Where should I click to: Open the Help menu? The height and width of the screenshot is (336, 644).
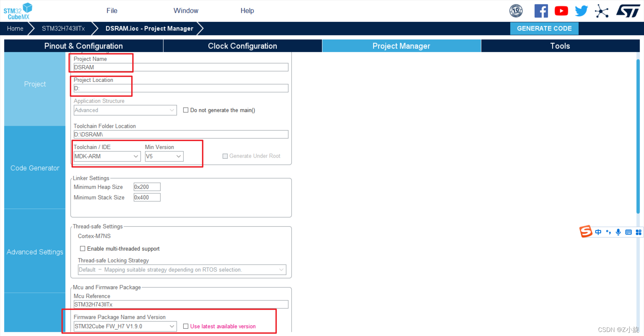(x=247, y=11)
